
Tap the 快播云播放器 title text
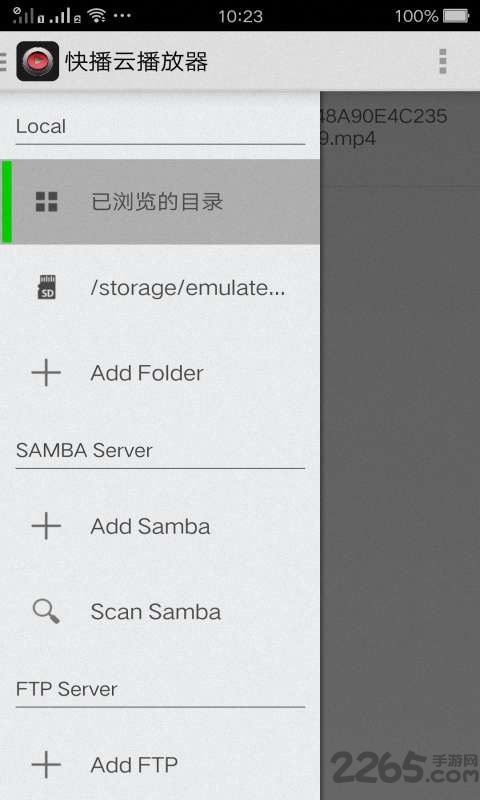coord(137,62)
